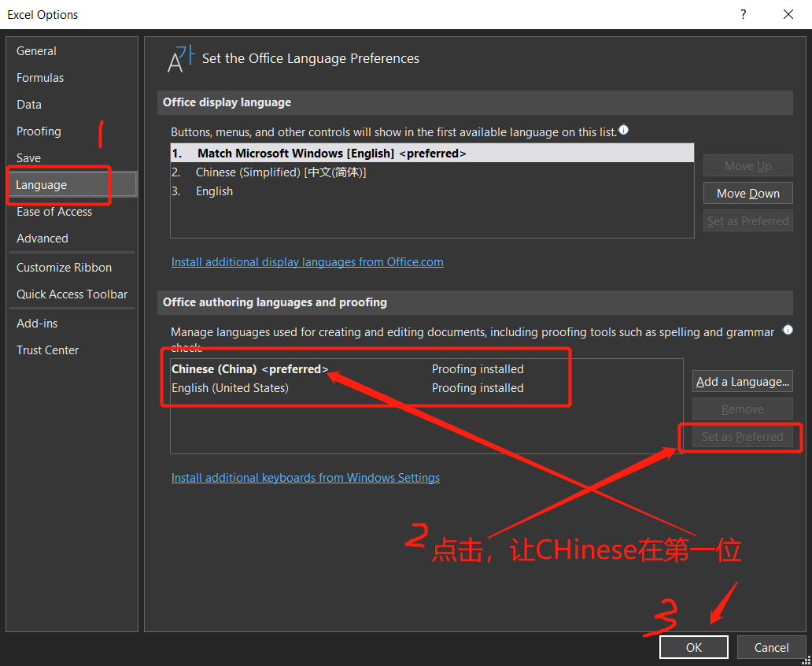Click Add a Language button
Viewport: 812px width, 666px height.
(742, 382)
